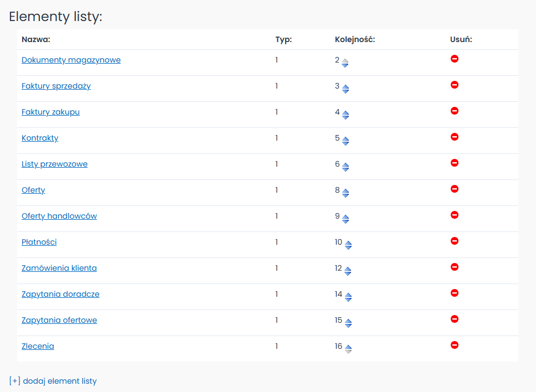Open the Zamówienia klienta link
This screenshot has width=536, height=392.
tap(59, 269)
